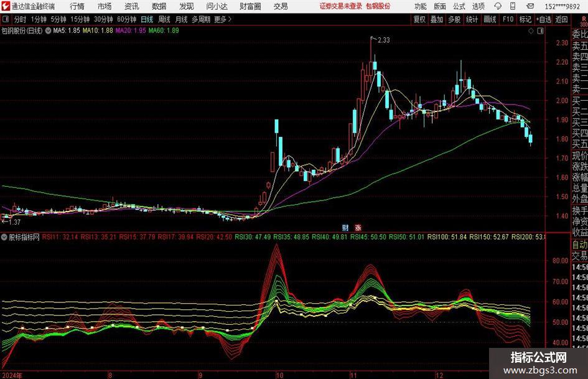Select the 多周期 multi-period tab
The height and width of the screenshot is (379, 588).
(x=201, y=19)
